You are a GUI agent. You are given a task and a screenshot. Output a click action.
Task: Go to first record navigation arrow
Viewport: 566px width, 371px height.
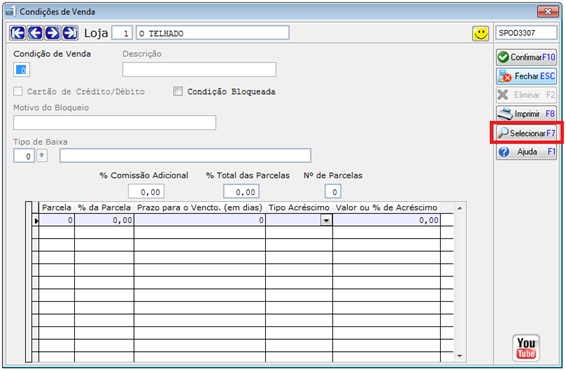(17, 33)
